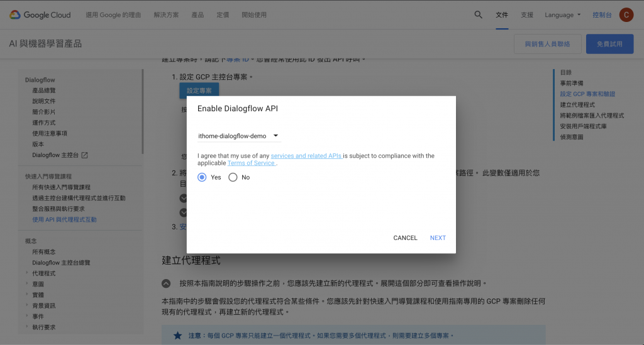644x345 pixels.
Task: Open 使用注意事項 in the sidebar
Action: click(50, 133)
